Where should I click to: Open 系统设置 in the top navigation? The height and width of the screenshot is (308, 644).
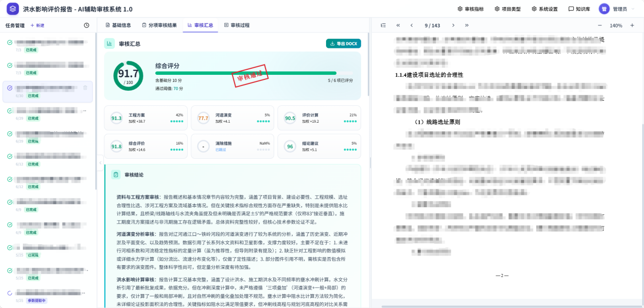pyautogui.click(x=545, y=9)
